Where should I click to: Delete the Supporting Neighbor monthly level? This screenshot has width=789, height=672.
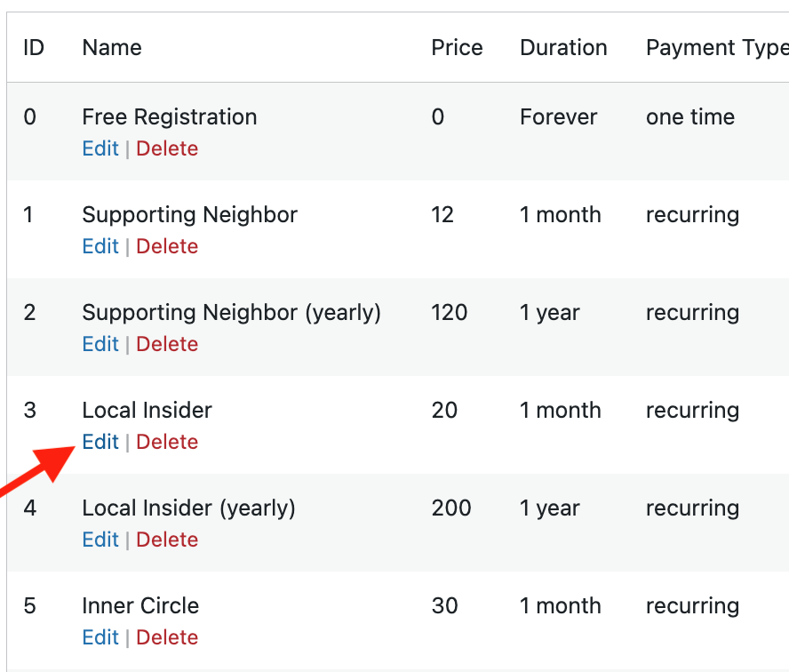point(167,246)
